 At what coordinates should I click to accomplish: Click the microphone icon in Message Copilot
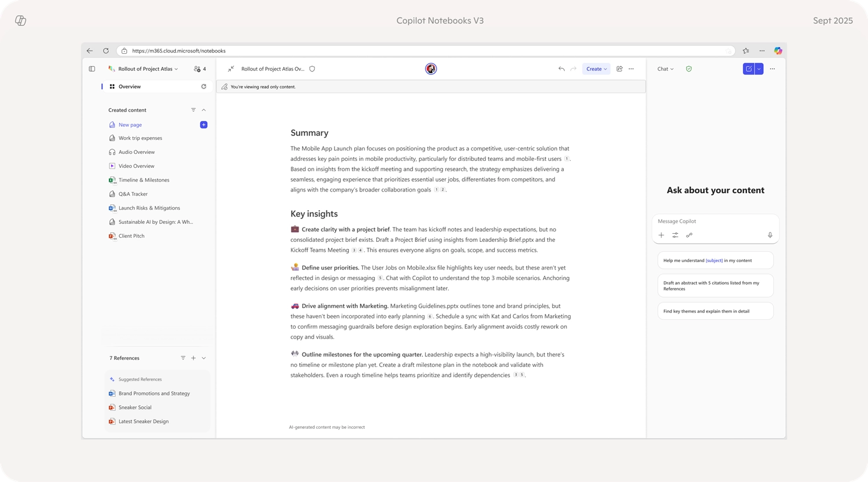770,235
